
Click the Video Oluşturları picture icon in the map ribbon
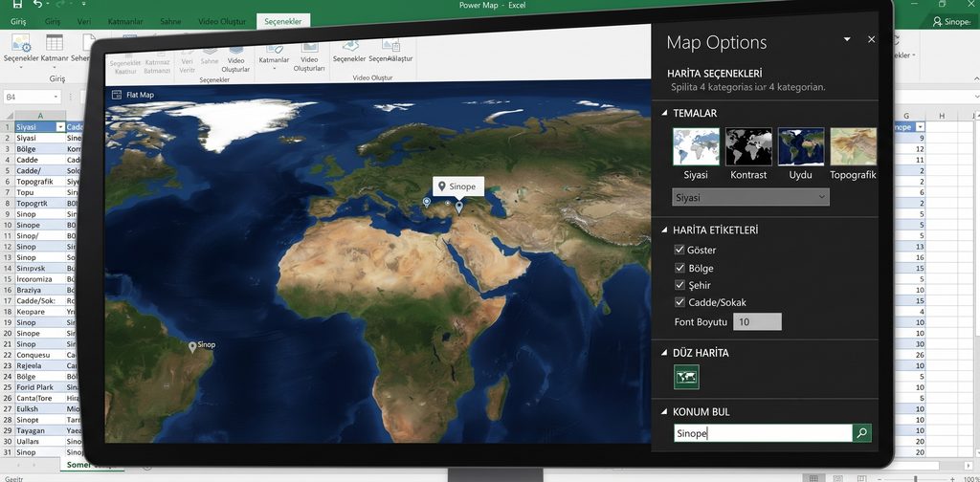[x=309, y=48]
